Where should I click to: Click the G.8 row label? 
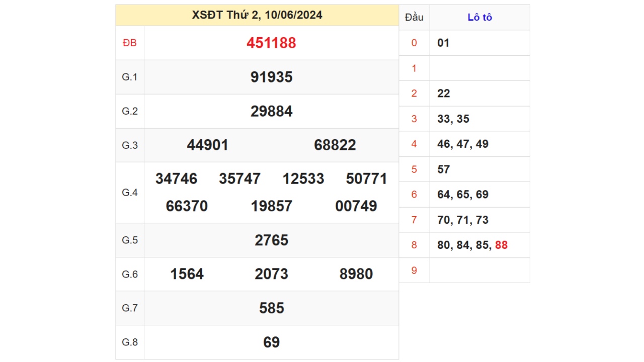click(x=130, y=342)
